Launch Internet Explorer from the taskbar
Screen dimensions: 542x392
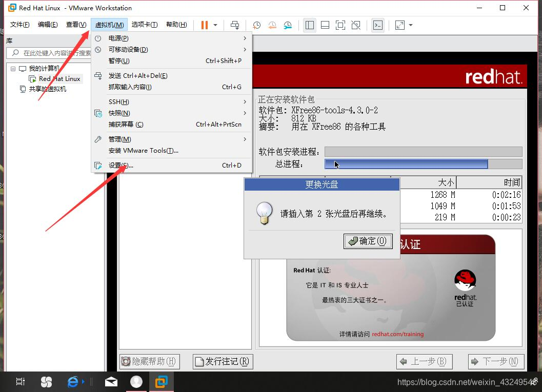[73, 382]
